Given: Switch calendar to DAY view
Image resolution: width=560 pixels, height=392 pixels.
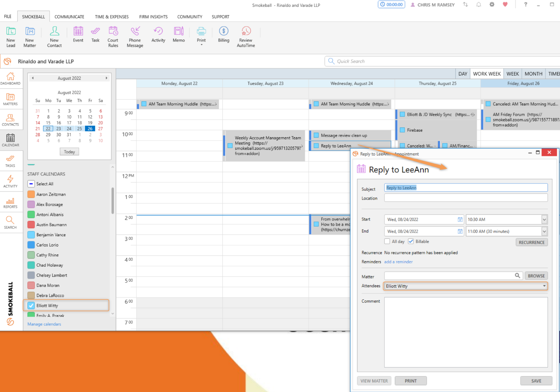Looking at the screenshot, I should [x=463, y=74].
